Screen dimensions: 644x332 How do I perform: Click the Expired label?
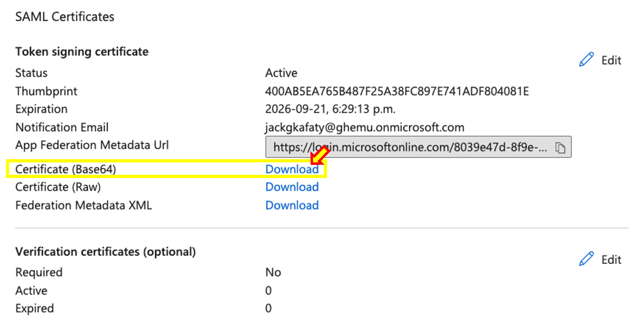(35, 308)
